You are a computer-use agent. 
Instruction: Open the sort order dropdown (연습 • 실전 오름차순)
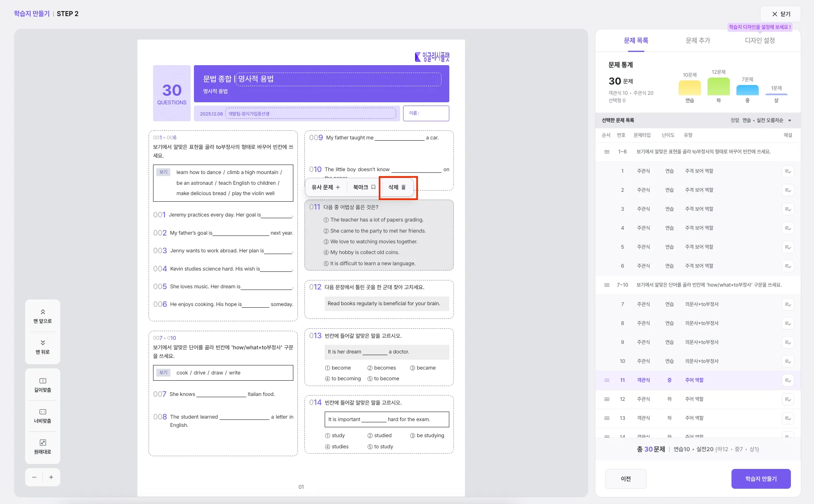(766, 120)
